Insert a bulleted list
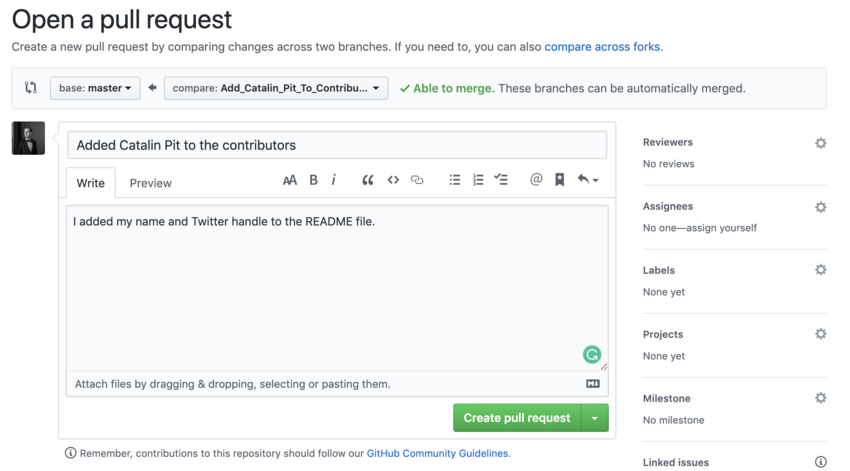This screenshot has height=471, width=850. pos(455,180)
